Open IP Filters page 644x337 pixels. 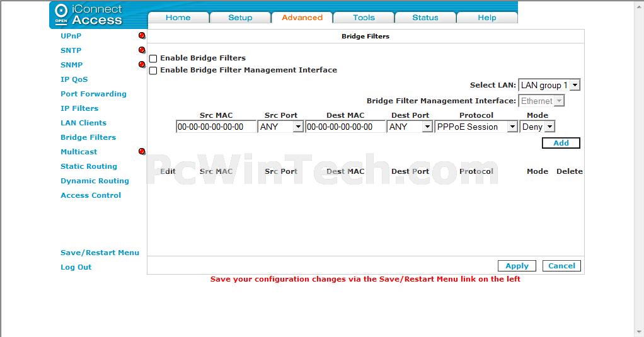click(79, 108)
